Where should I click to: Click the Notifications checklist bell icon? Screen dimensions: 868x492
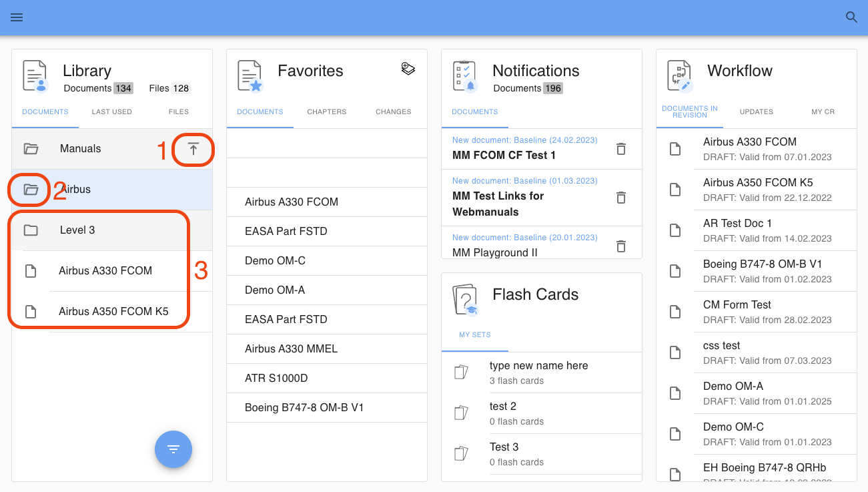[465, 75]
